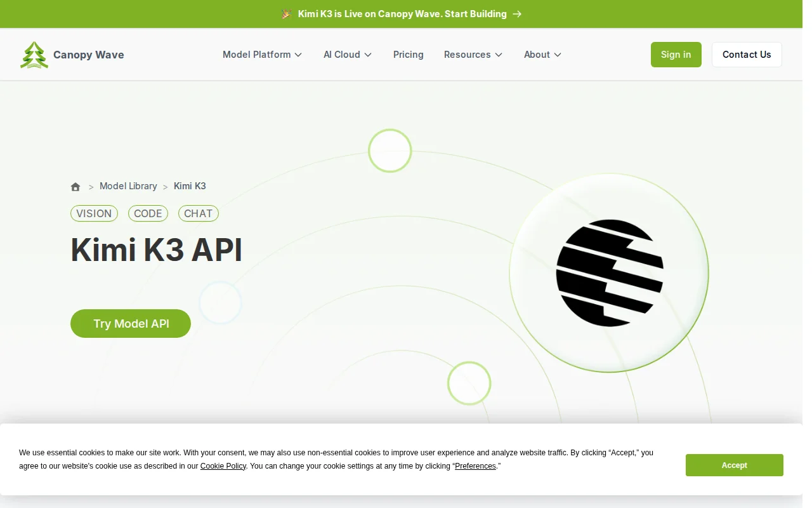Click the home icon in breadcrumb

point(75,187)
